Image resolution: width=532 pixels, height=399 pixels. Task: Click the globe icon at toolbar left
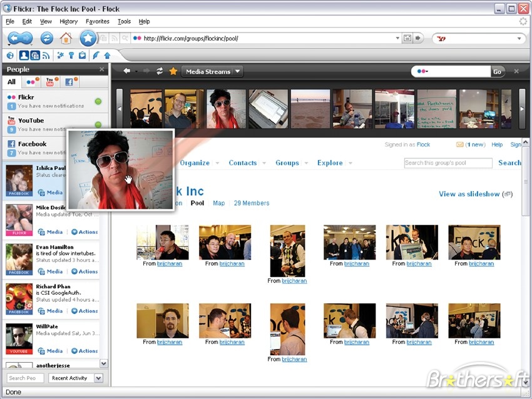coord(9,56)
